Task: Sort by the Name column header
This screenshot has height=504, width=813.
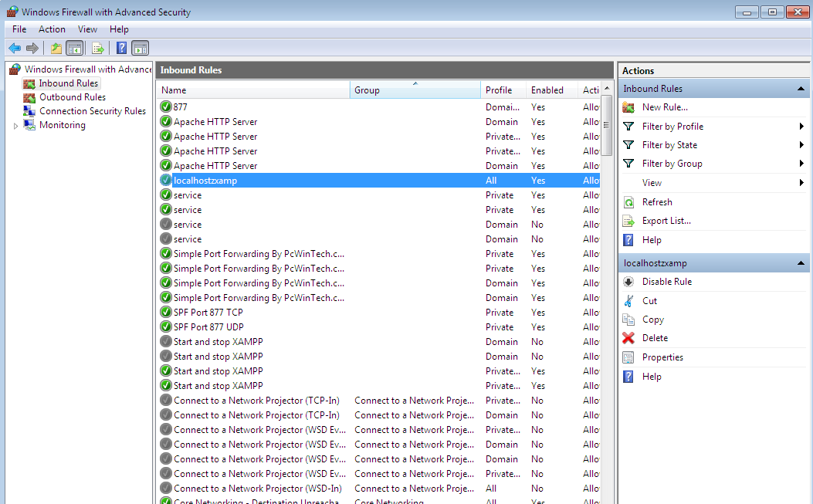Action: point(253,90)
